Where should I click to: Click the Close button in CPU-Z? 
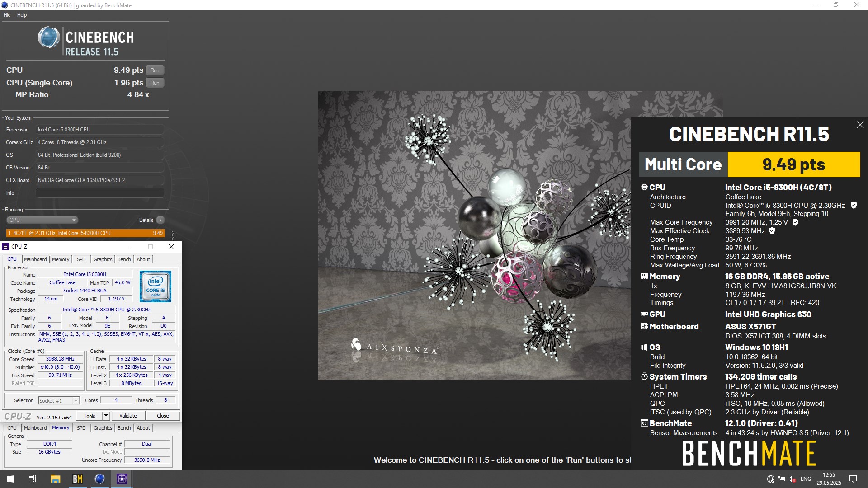point(163,416)
